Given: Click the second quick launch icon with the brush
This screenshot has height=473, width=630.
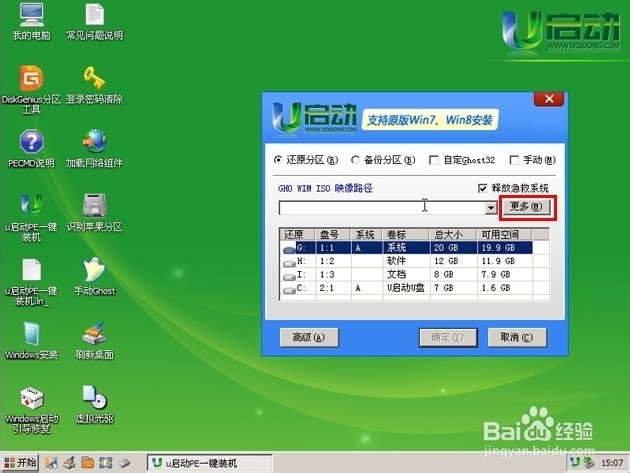Looking at the screenshot, I should pyautogui.click(x=70, y=463).
